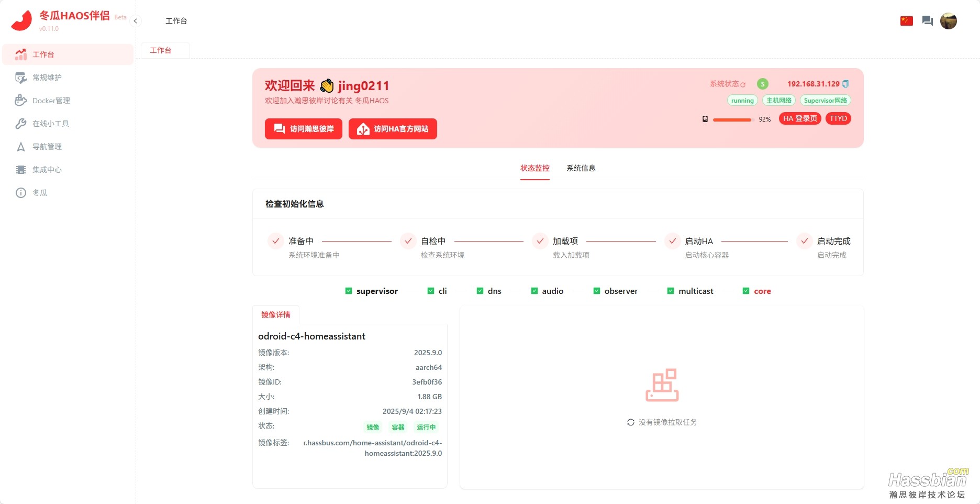The width and height of the screenshot is (980, 504).
Task: Open the chat messages icon in header
Action: [x=928, y=21]
